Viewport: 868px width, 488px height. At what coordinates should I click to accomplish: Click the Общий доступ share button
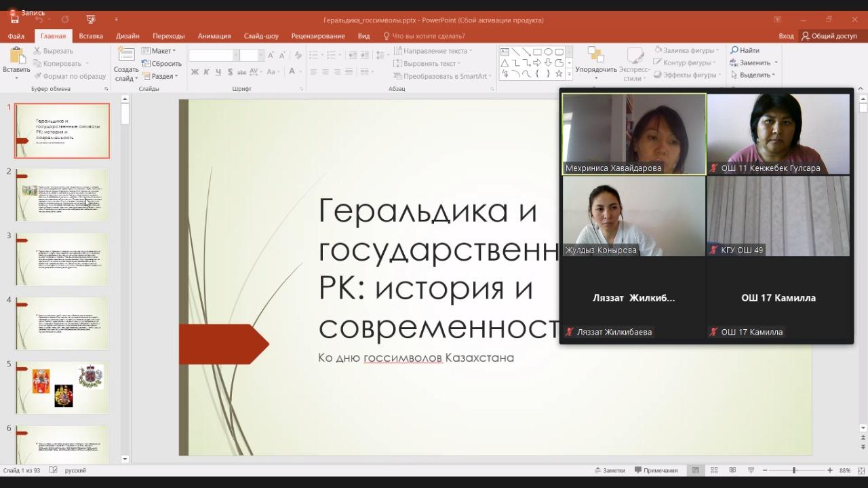pyautogui.click(x=829, y=36)
